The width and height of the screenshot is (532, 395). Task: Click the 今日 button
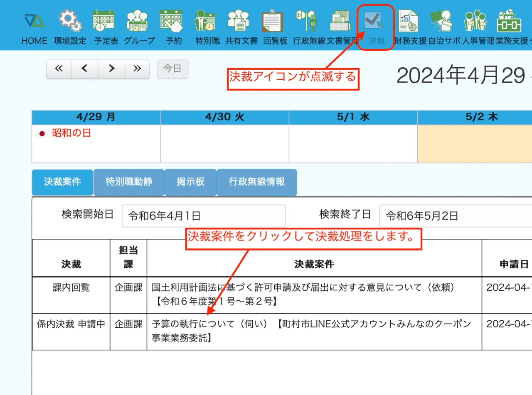pyautogui.click(x=172, y=69)
